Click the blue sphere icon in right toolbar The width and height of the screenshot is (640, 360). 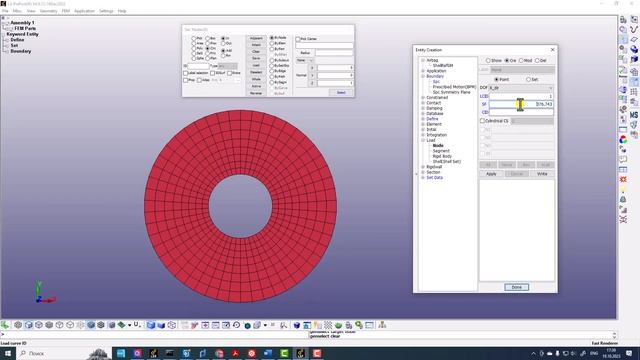click(634, 49)
